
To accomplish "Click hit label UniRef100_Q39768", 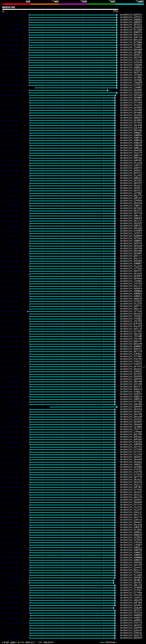I will coord(131,628).
